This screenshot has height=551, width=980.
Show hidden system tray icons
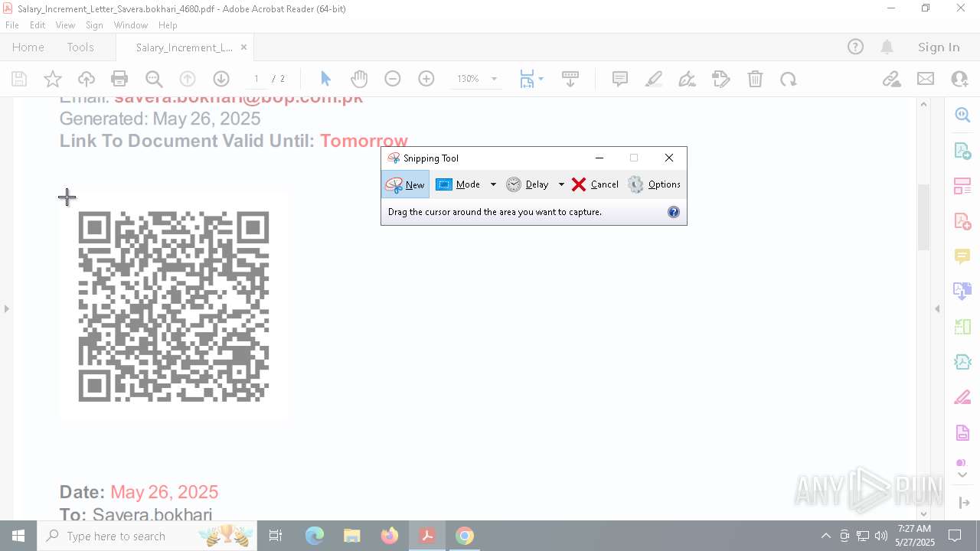pyautogui.click(x=825, y=536)
